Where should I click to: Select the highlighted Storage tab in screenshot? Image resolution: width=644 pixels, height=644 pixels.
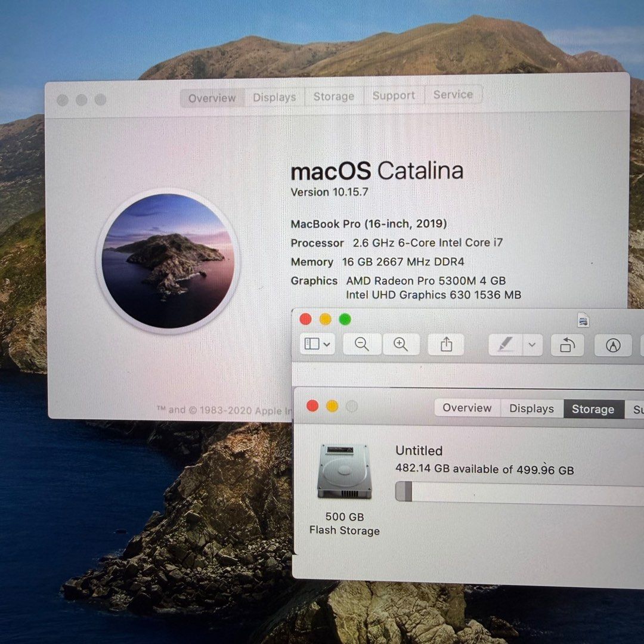coord(593,409)
